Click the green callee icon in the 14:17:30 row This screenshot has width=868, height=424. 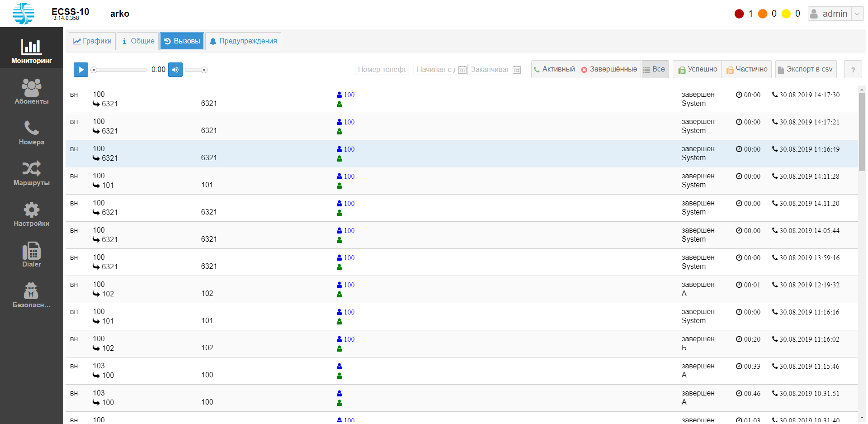pyautogui.click(x=340, y=105)
